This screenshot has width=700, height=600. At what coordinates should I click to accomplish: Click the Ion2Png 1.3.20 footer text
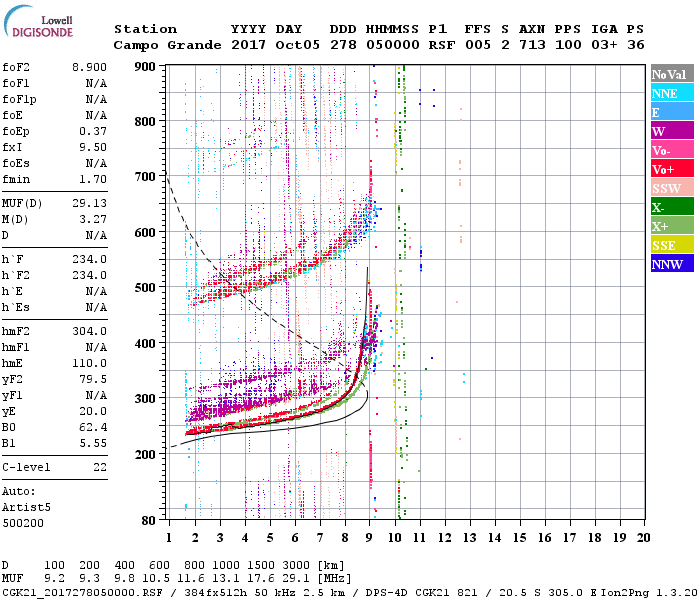coord(649,592)
